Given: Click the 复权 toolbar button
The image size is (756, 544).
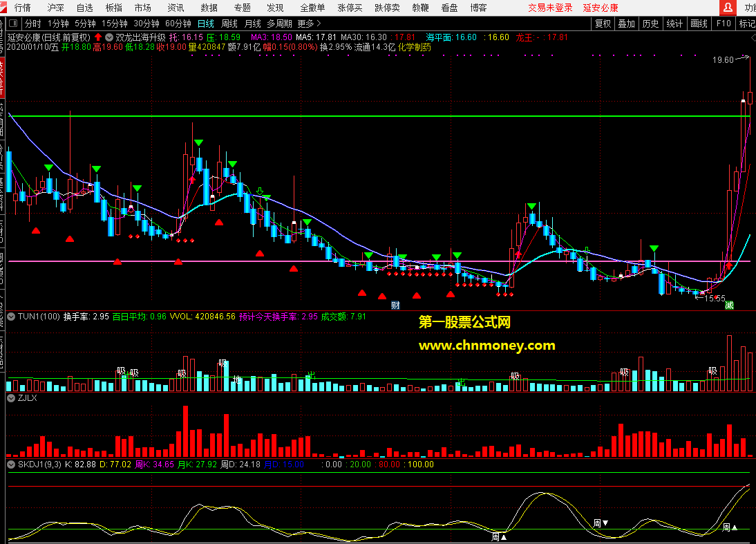Looking at the screenshot, I should click(603, 23).
